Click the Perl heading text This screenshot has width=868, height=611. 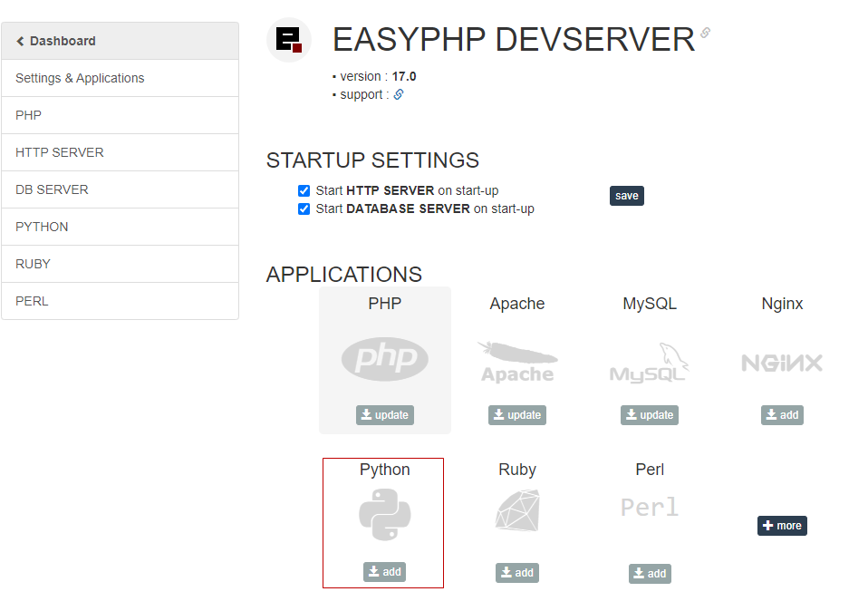pos(650,470)
